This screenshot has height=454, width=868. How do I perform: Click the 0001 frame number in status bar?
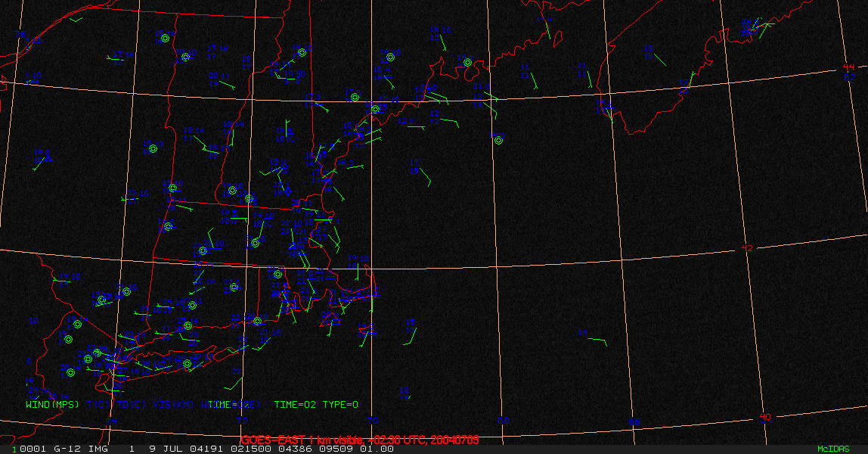(x=33, y=449)
